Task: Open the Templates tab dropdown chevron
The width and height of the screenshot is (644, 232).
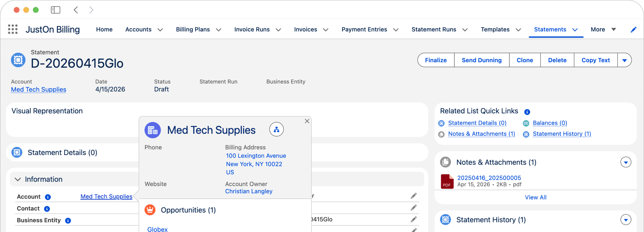Action: coord(519,30)
